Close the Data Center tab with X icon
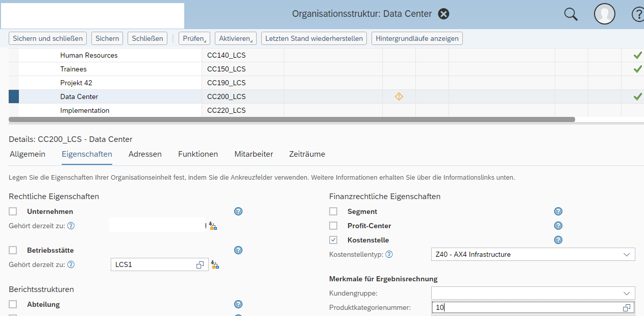Image resolution: width=644 pixels, height=316 pixels. pos(444,14)
